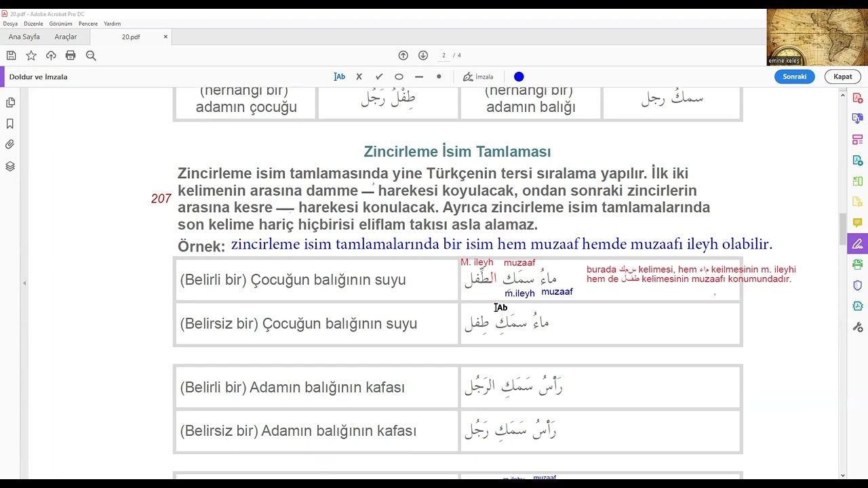Viewport: 868px width, 488px height.
Task: Open the page thumbnails panel in left sidebar
Action: (10, 103)
